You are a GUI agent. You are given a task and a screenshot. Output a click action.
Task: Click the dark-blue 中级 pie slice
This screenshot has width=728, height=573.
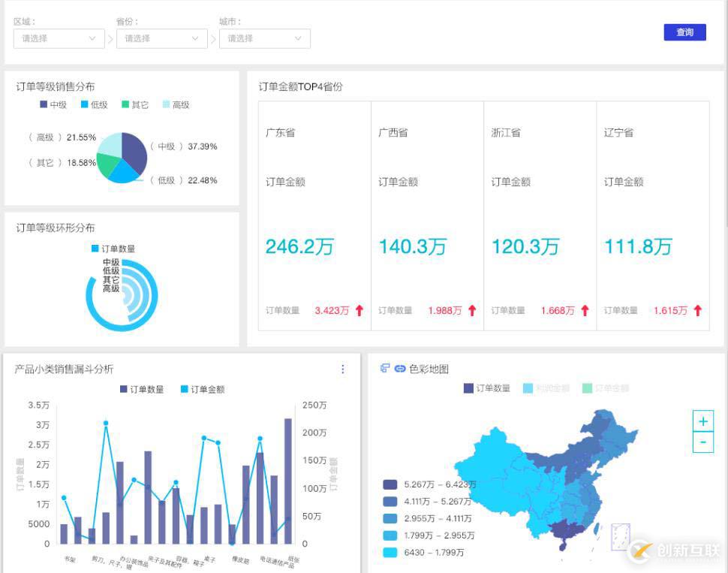click(134, 151)
